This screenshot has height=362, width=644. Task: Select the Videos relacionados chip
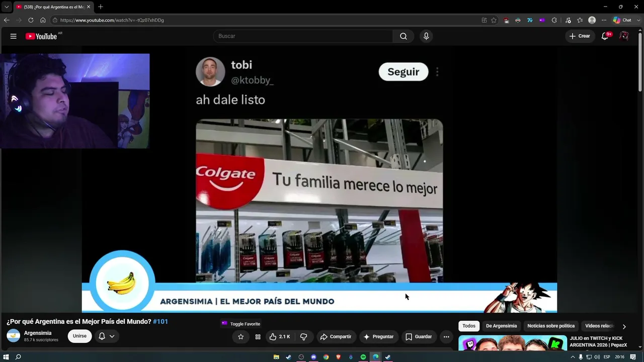click(599, 326)
